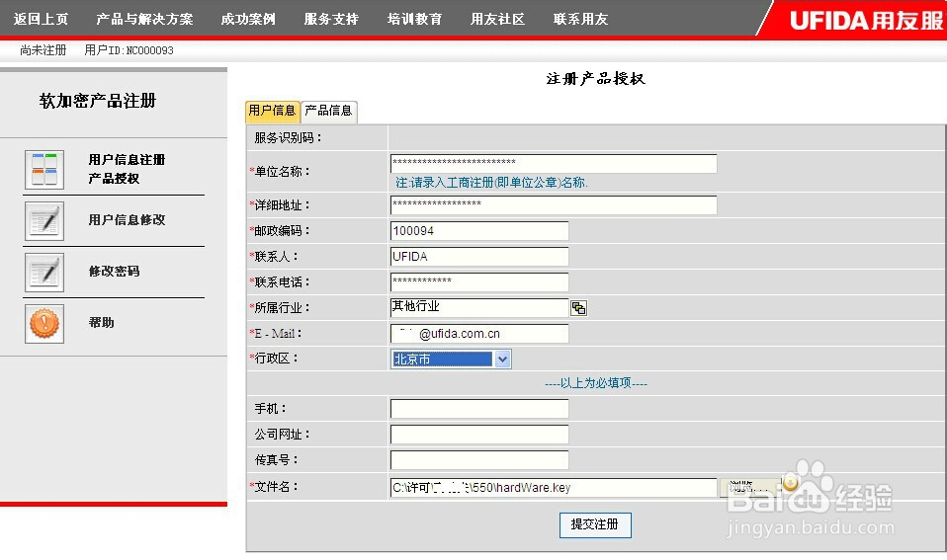Focus the 联系电话 input field
The height and width of the screenshot is (560, 947).
click(x=479, y=282)
